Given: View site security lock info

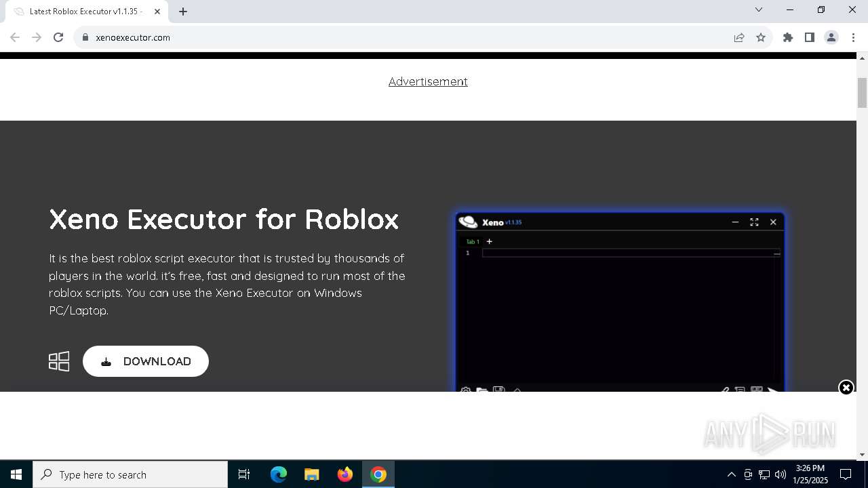Looking at the screenshot, I should tap(85, 38).
